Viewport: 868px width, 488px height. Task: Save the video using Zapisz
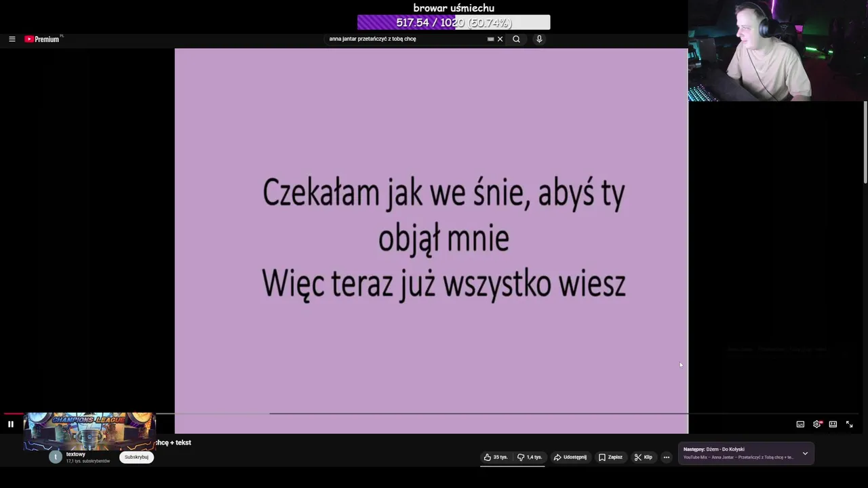tap(610, 457)
